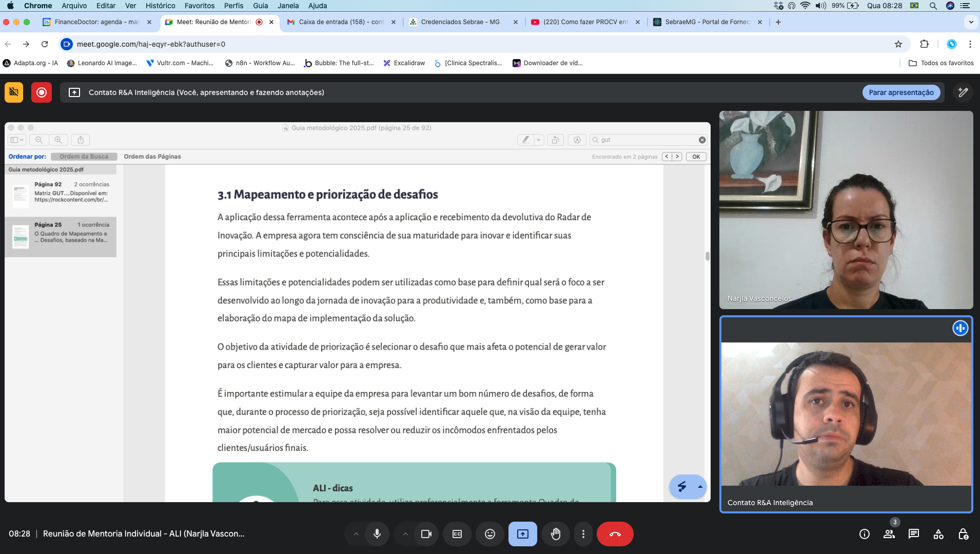Open Todos os favoritos folder
Viewport: 980px width, 554px height.
(x=941, y=63)
